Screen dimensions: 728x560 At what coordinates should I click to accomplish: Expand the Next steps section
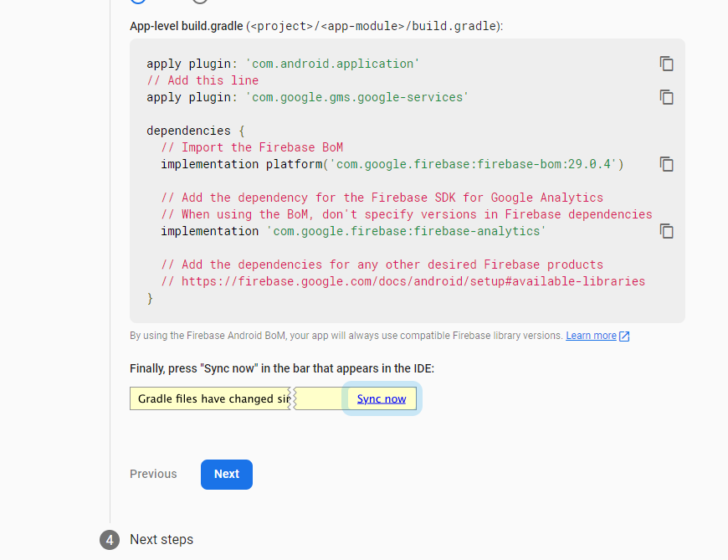tap(161, 540)
